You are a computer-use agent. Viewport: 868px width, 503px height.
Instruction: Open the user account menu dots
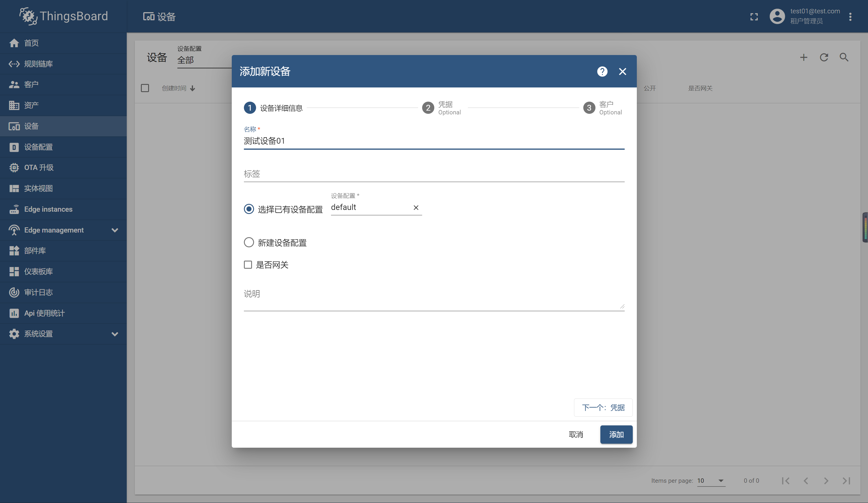pyautogui.click(x=850, y=17)
